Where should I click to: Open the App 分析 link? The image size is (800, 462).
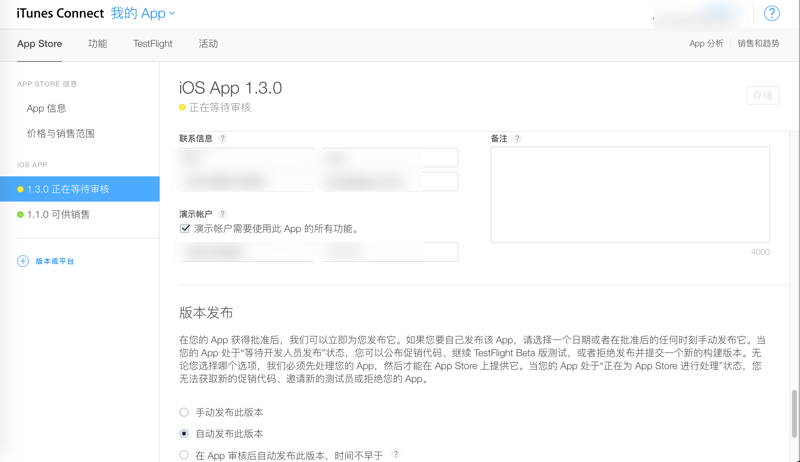(x=706, y=44)
